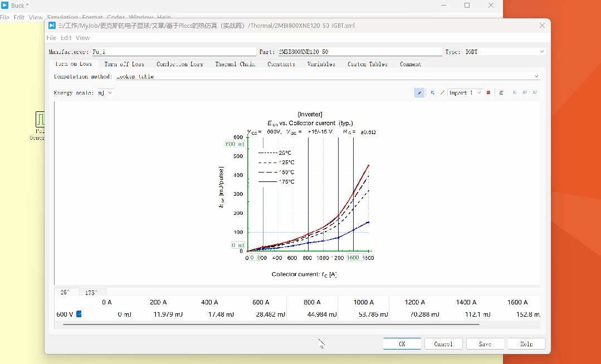Screen dimensions: 601x364
Task: Open the thermal editor Edit menu
Action: click(x=66, y=38)
